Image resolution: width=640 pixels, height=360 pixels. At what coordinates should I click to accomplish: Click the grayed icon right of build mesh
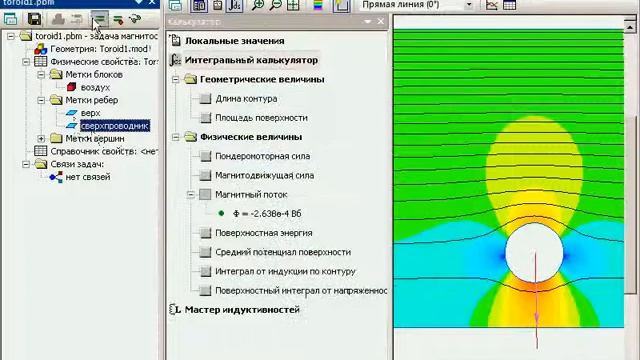[76, 19]
